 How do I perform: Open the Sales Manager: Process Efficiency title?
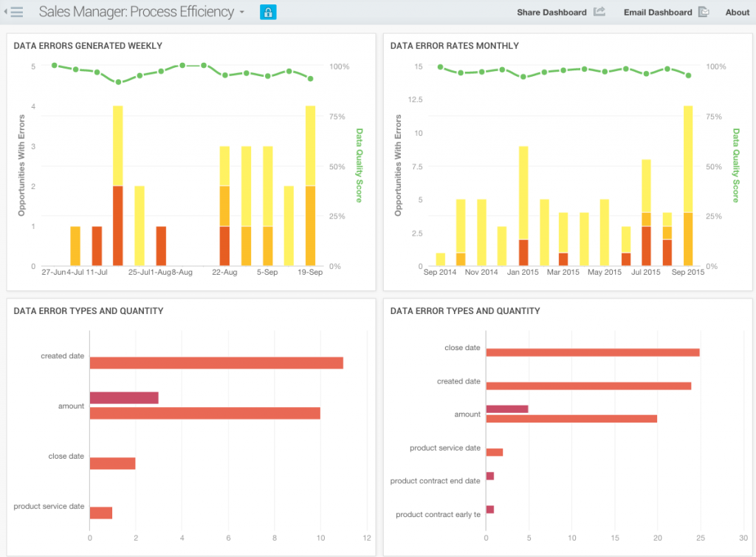tap(137, 12)
